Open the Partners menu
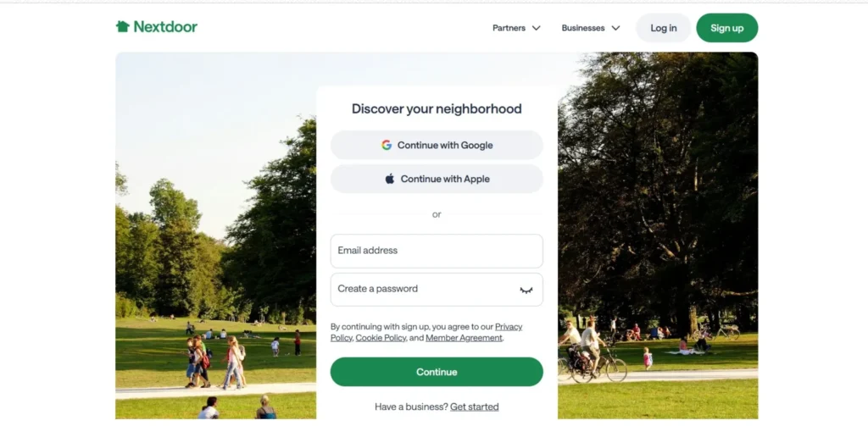Viewport: 868px width, 426px height. [516, 28]
